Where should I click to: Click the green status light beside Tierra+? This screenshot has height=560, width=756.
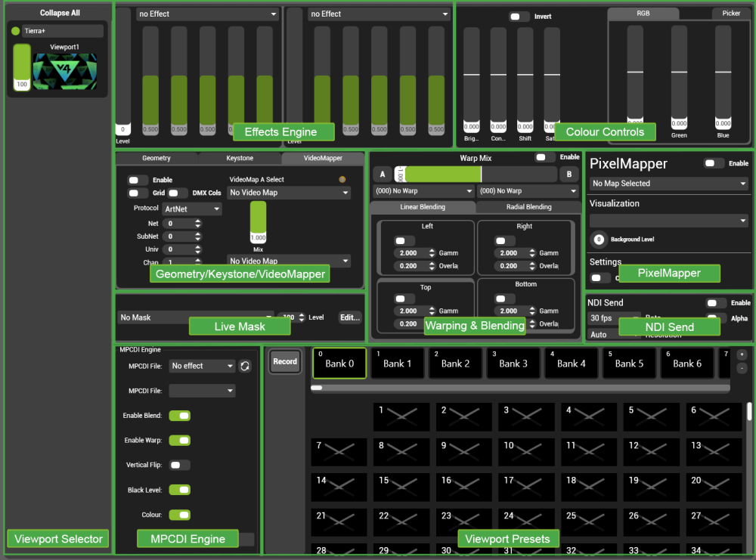pos(15,30)
